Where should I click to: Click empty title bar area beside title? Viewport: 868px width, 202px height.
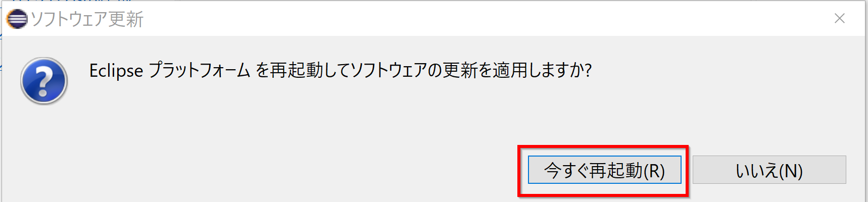(455, 19)
